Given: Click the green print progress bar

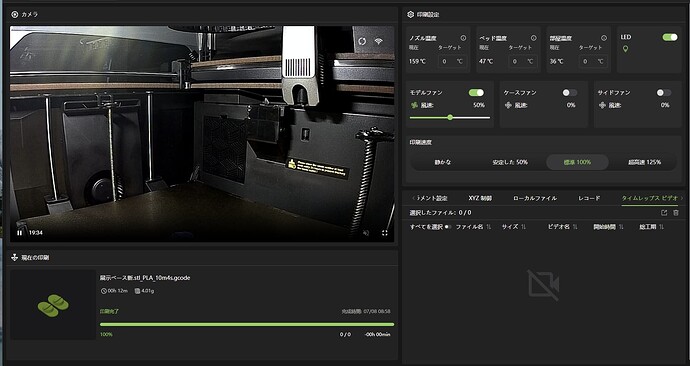Looking at the screenshot, I should pos(247,325).
